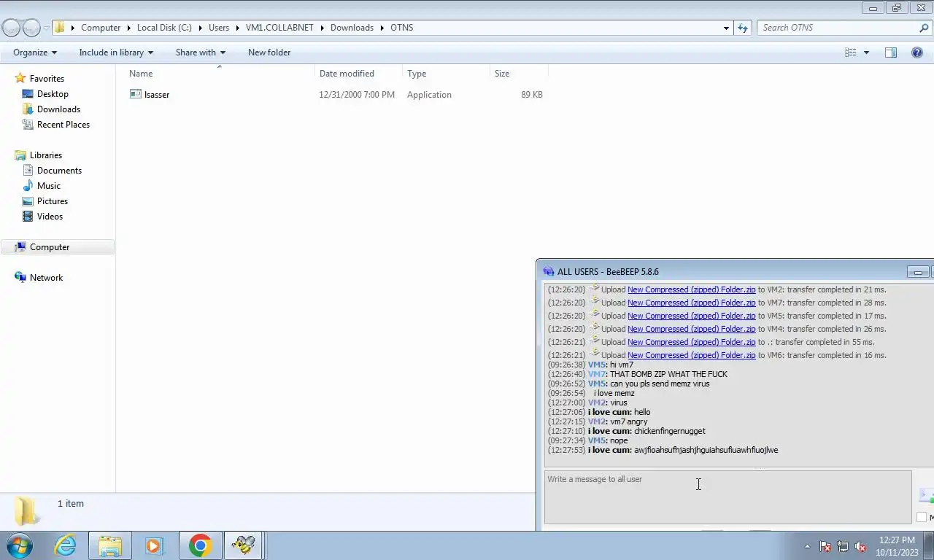Change your view using the view icon
Viewport: 934px width, 560px height.
click(x=850, y=52)
